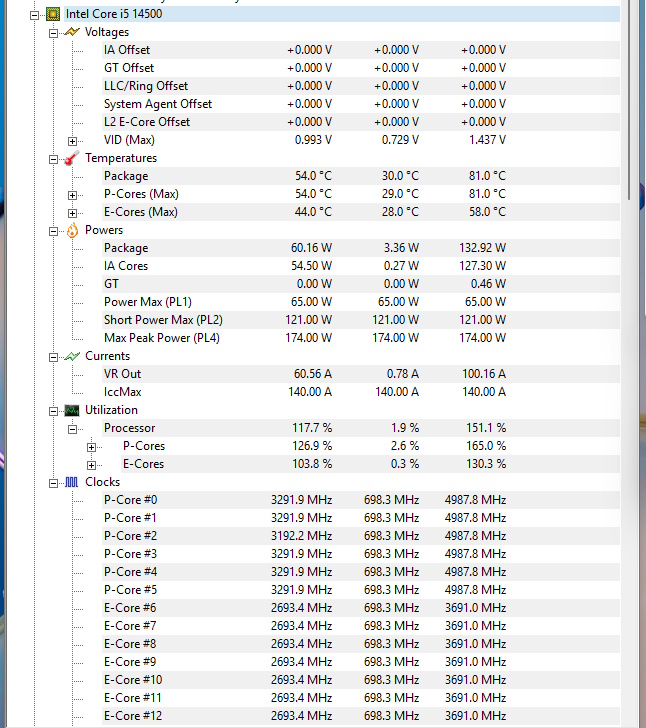
Task: Select the P-Core #2 clock row
Action: [130, 536]
